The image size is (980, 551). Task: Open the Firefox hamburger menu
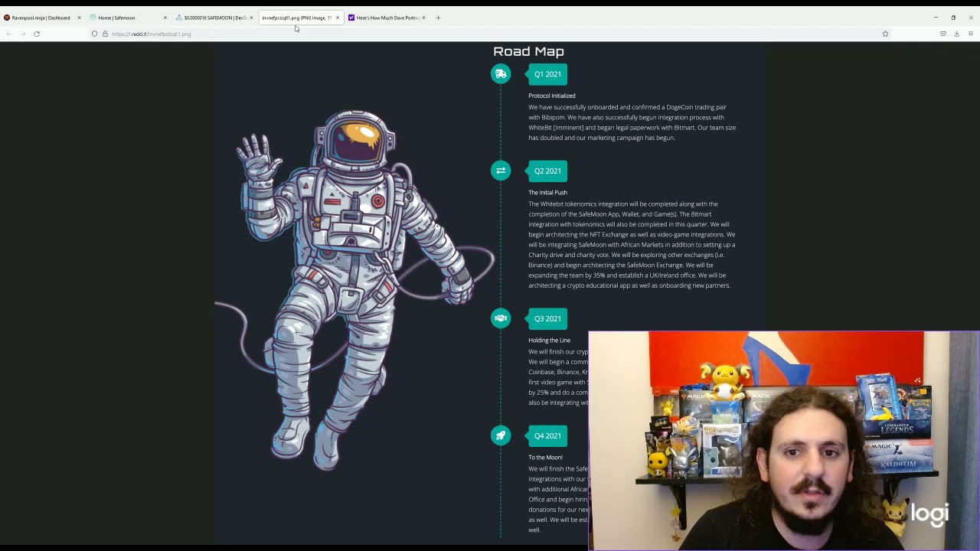pyautogui.click(x=970, y=34)
